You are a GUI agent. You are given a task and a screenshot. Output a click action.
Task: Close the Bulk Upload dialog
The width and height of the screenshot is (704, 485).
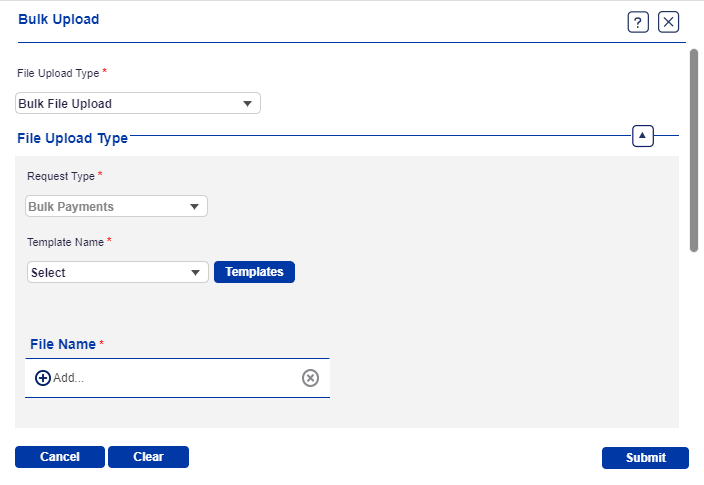click(x=669, y=22)
